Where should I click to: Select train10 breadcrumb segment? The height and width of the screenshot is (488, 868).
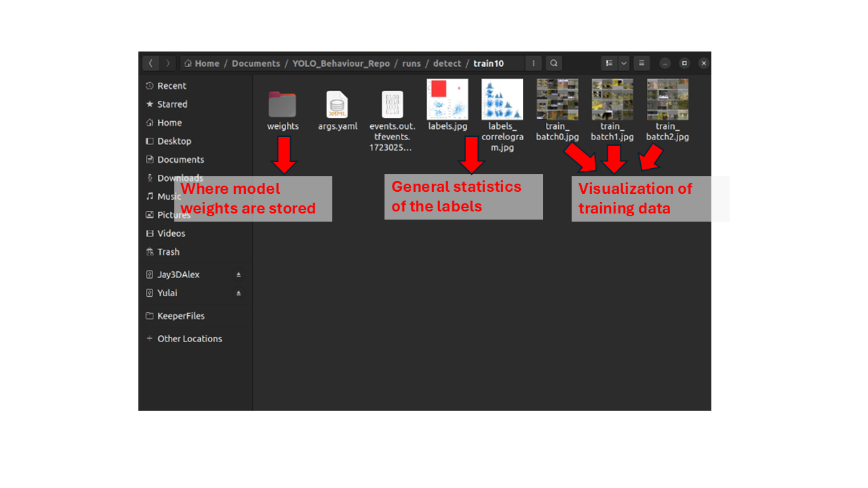click(x=489, y=64)
